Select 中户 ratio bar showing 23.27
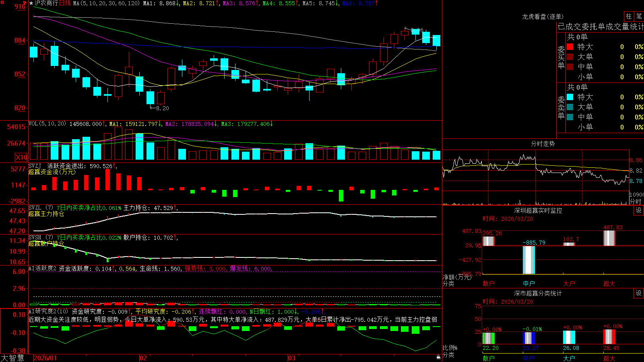The width and height of the screenshot is (644, 362). (529, 338)
